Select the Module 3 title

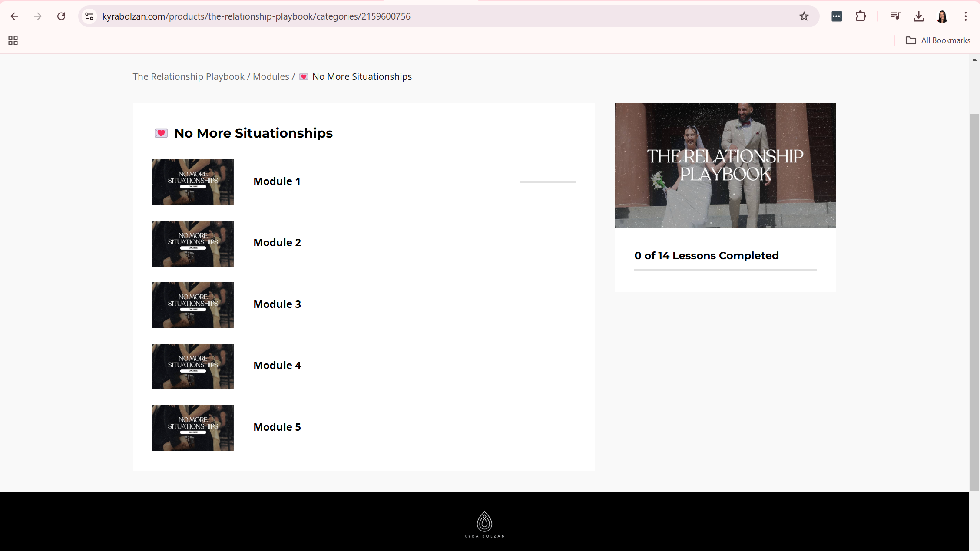[x=277, y=304]
